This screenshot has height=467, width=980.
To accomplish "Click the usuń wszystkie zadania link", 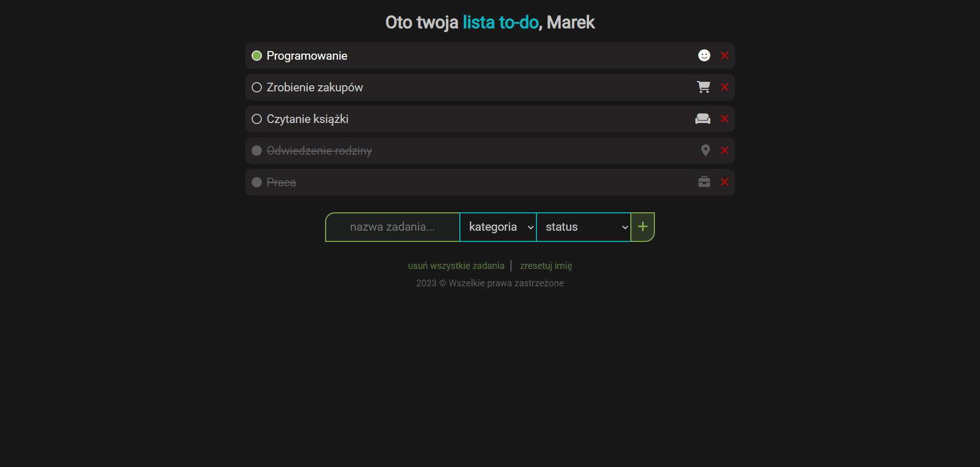I will click(x=456, y=266).
